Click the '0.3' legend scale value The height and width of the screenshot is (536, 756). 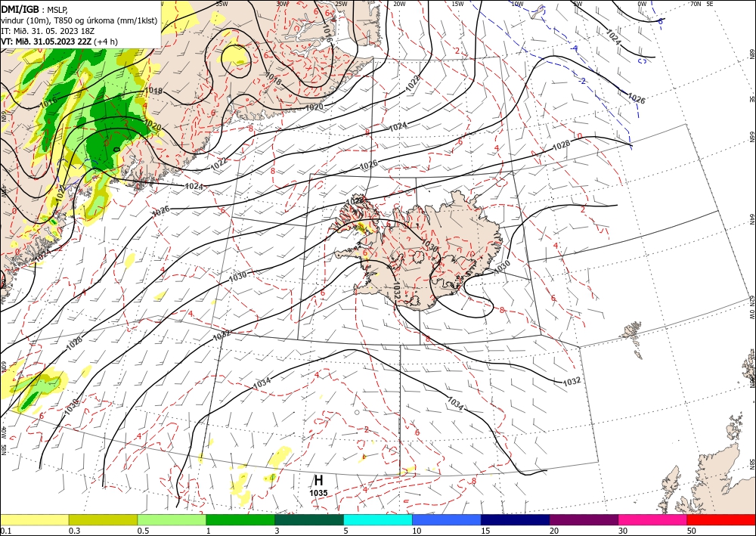74,530
